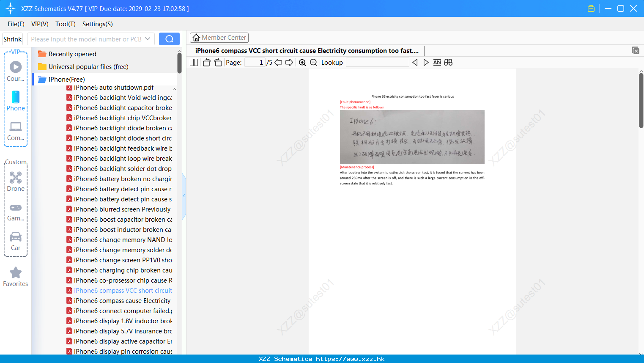Image resolution: width=644 pixels, height=363 pixels.
Task: Open iPhone6 backlight Void weld file
Action: (119, 98)
